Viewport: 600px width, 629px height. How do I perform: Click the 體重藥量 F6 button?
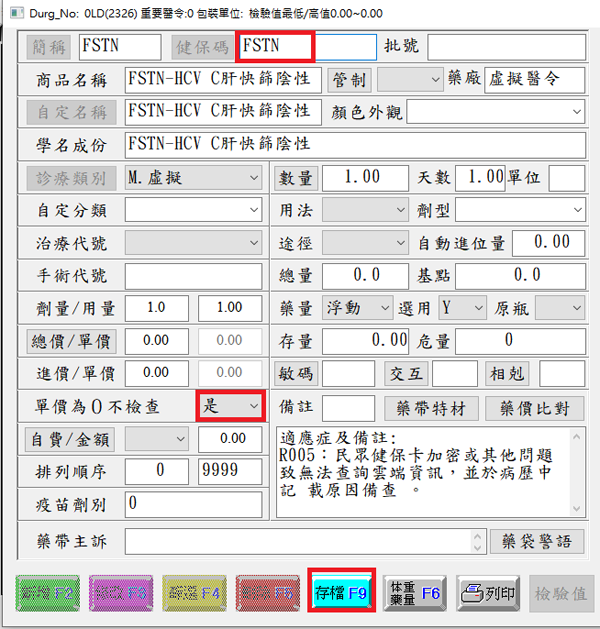(x=416, y=593)
